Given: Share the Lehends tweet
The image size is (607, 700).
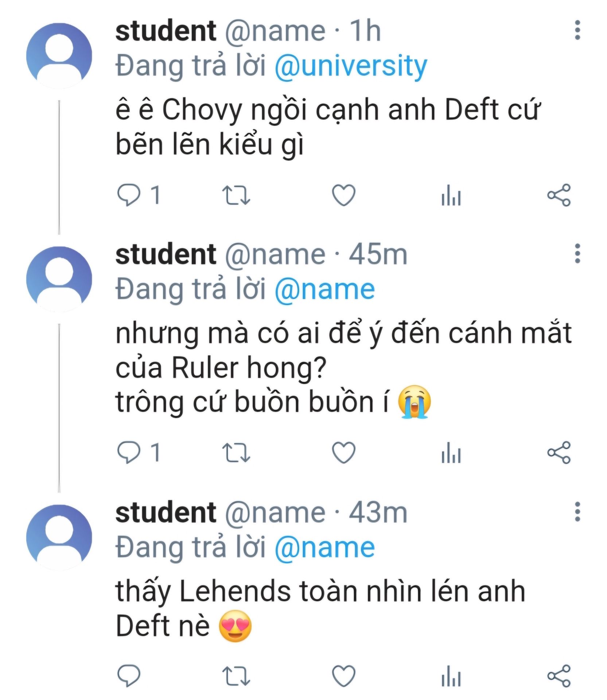Looking at the screenshot, I should [x=559, y=675].
